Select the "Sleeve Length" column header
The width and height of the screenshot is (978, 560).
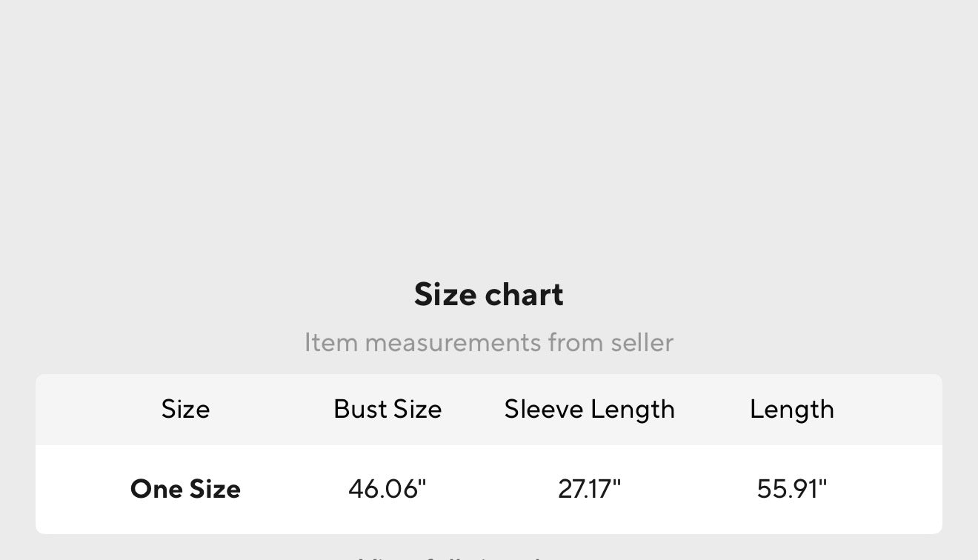point(589,409)
